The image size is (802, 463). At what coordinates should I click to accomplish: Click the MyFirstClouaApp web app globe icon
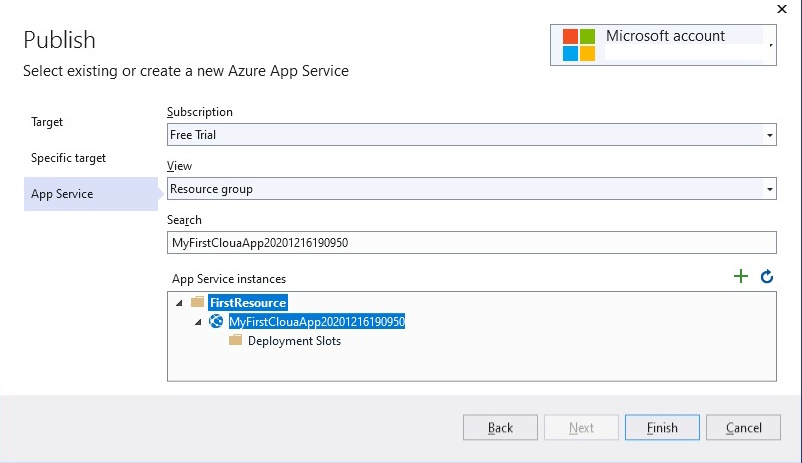point(216,321)
